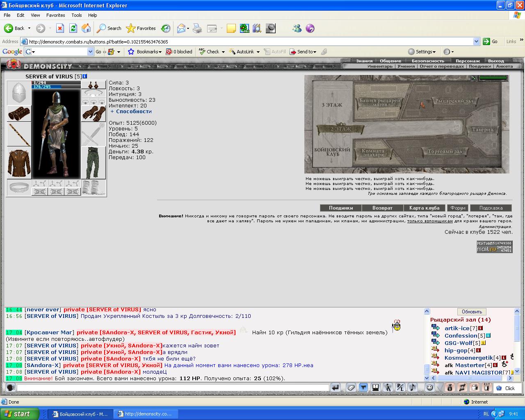This screenshot has width=525, height=420.
Task: Open the Mail toolbar dropdown arrow
Action: pyautogui.click(x=188, y=28)
